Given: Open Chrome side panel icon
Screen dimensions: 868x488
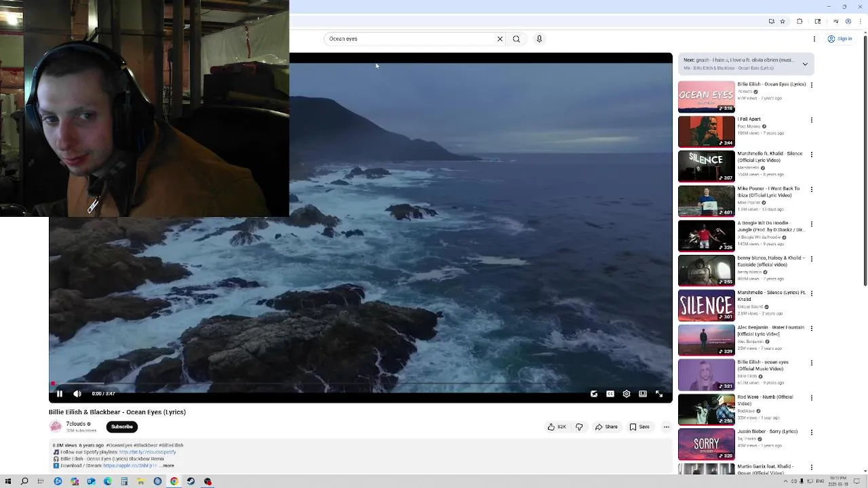Looking at the screenshot, I should (x=818, y=22).
